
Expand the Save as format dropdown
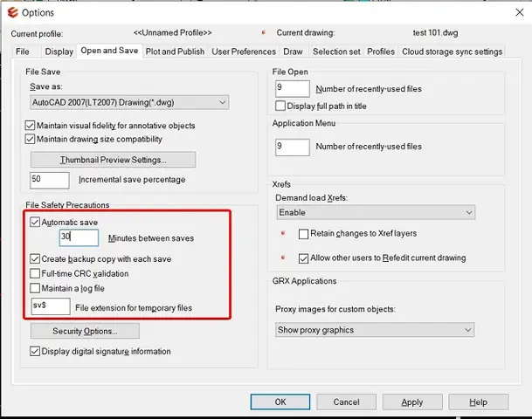pyautogui.click(x=129, y=102)
